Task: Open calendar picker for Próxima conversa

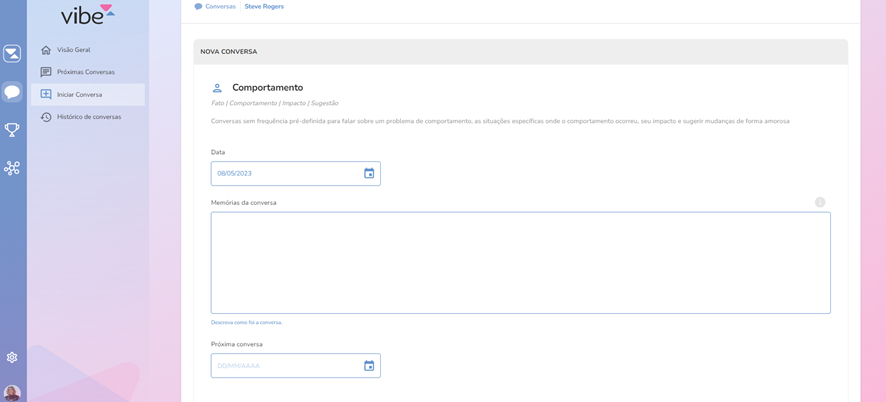Action: pos(369,366)
